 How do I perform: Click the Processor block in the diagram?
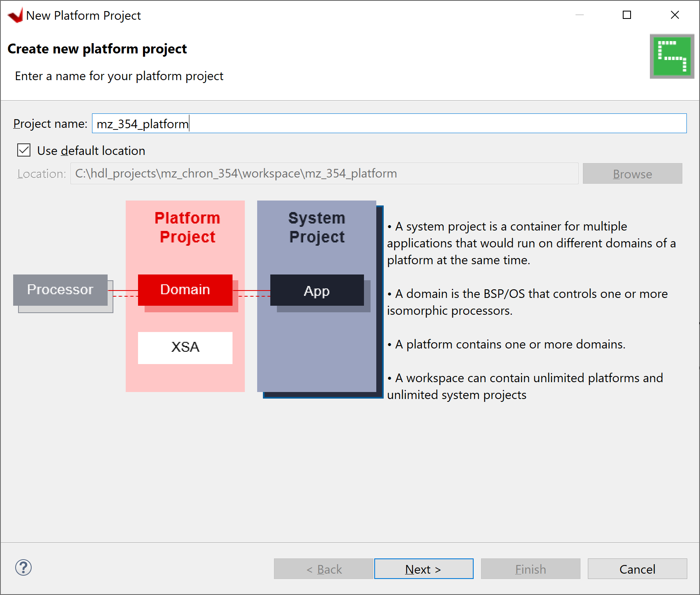click(60, 289)
